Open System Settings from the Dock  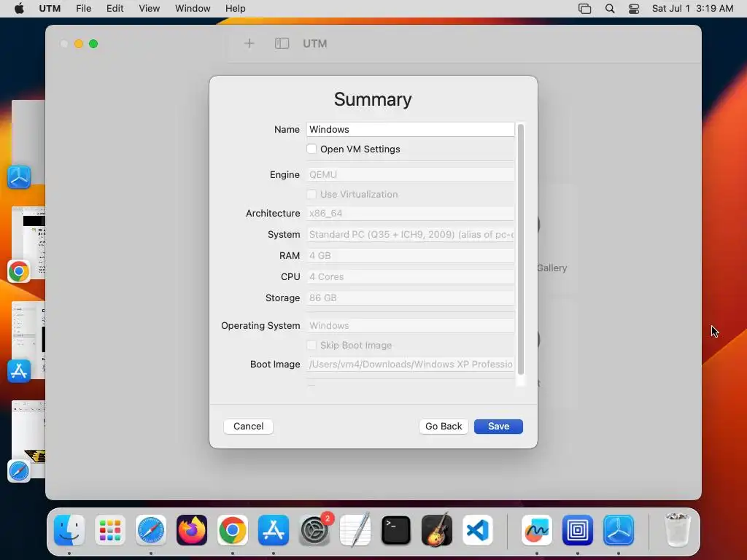point(314,530)
